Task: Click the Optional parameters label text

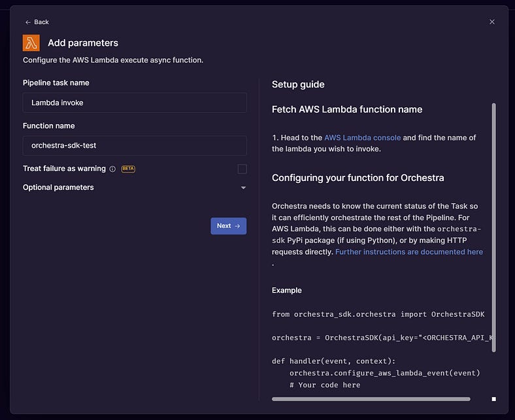Action: (x=58, y=187)
